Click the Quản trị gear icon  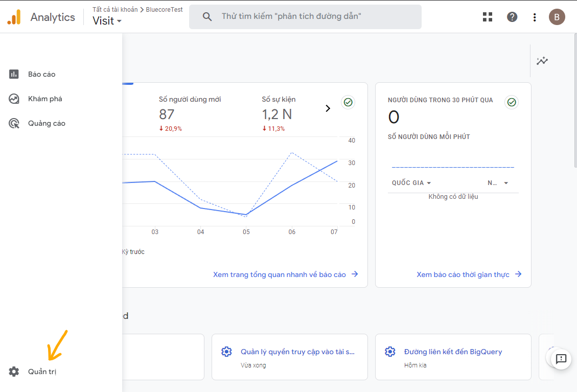click(x=14, y=372)
